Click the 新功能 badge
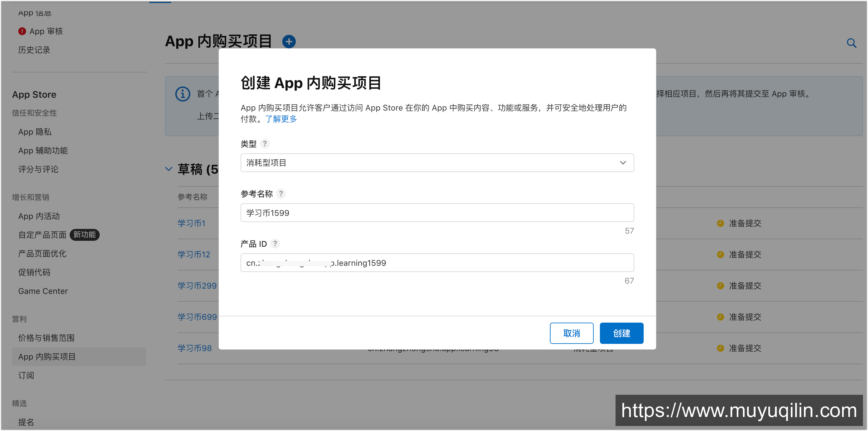868x431 pixels. (x=84, y=235)
